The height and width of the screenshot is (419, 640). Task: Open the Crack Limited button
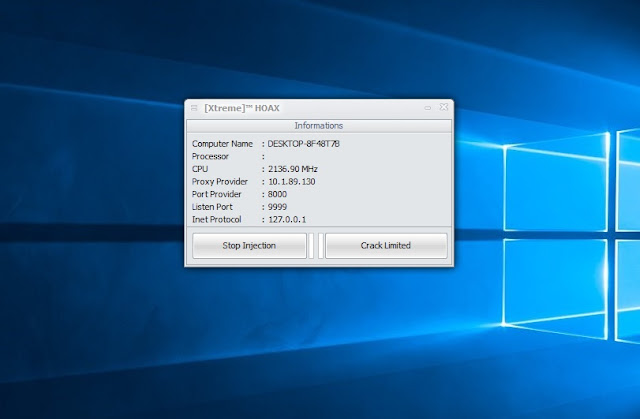pyautogui.click(x=386, y=246)
